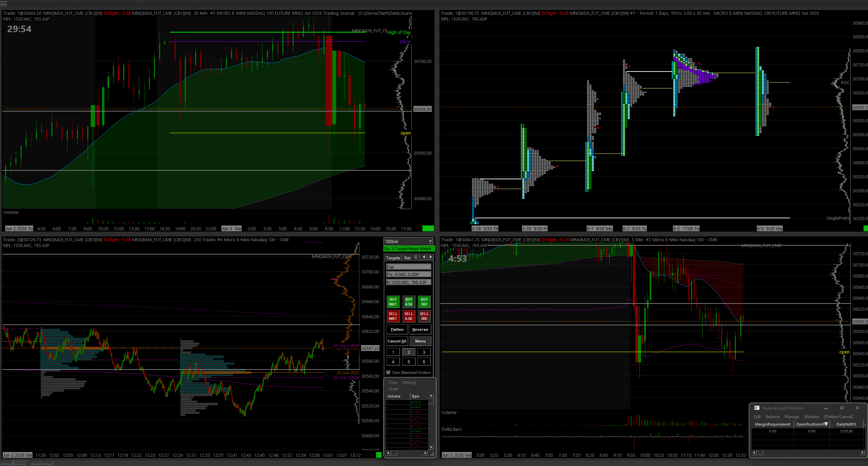Click the P/L: 0.00C, 0.00P field
The image size is (868, 466).
(x=408, y=274)
